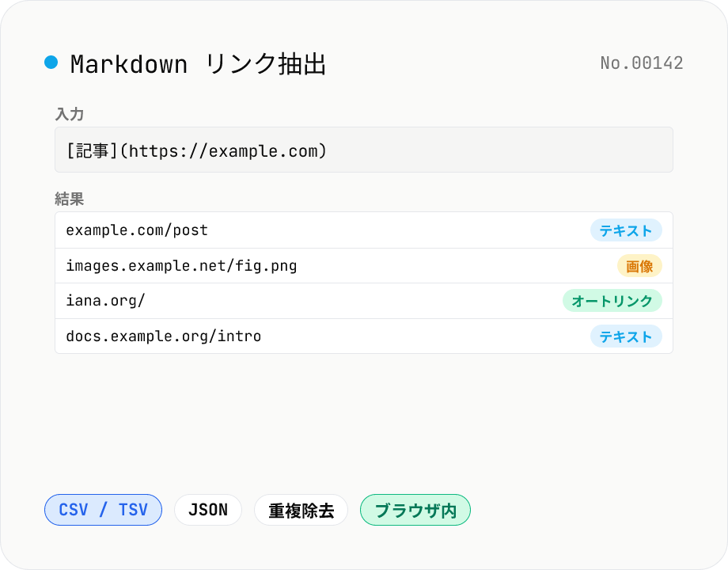The height and width of the screenshot is (570, 728).
Task: Click テキスト badge on example.com/post row
Action: [x=626, y=230]
